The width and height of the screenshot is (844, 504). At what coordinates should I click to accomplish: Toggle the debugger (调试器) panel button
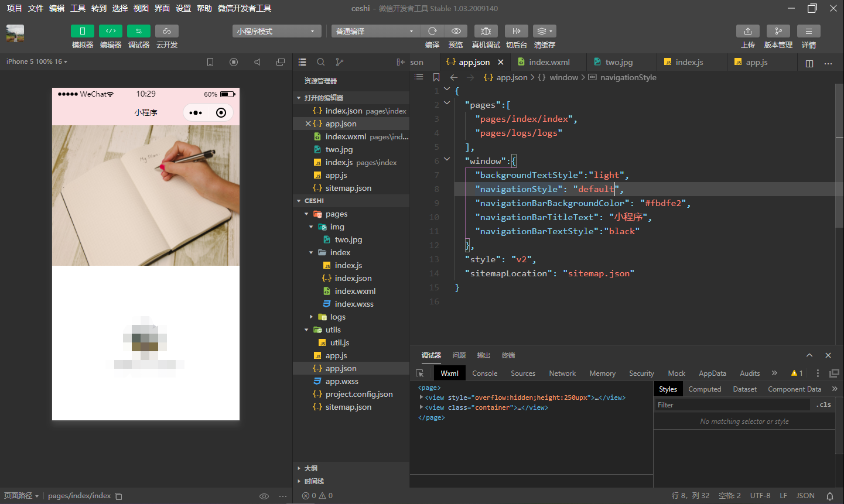(139, 31)
